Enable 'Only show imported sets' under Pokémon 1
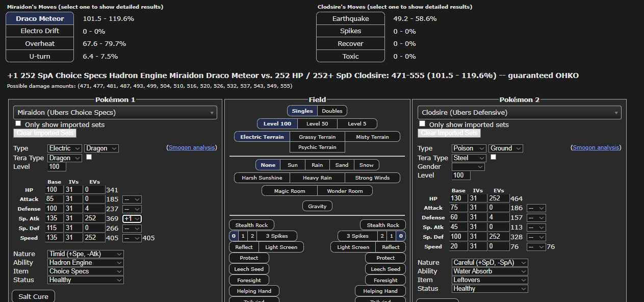The image size is (644, 302). point(18,124)
